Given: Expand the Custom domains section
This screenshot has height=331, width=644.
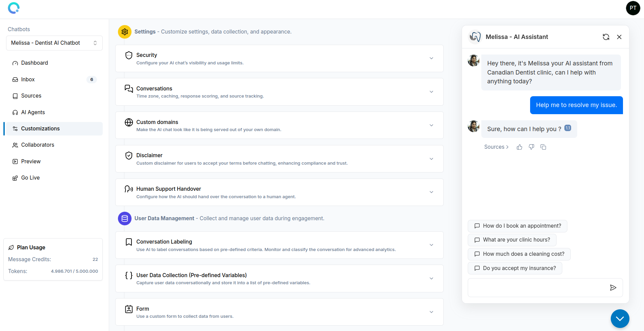Looking at the screenshot, I should [x=431, y=125].
